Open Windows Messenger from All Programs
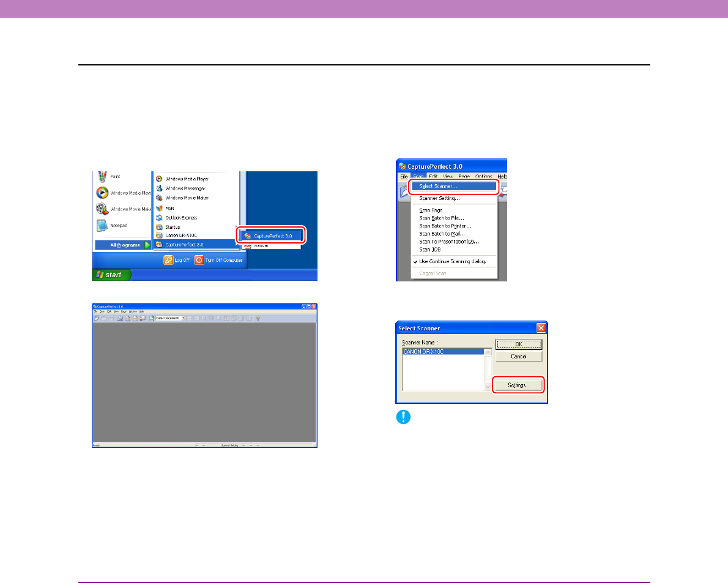 (180, 188)
